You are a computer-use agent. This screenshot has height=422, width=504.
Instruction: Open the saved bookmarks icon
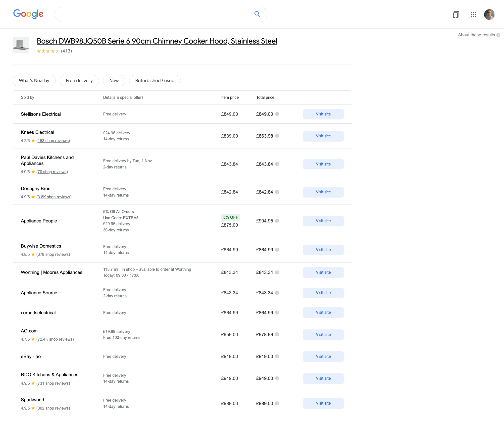(x=456, y=15)
